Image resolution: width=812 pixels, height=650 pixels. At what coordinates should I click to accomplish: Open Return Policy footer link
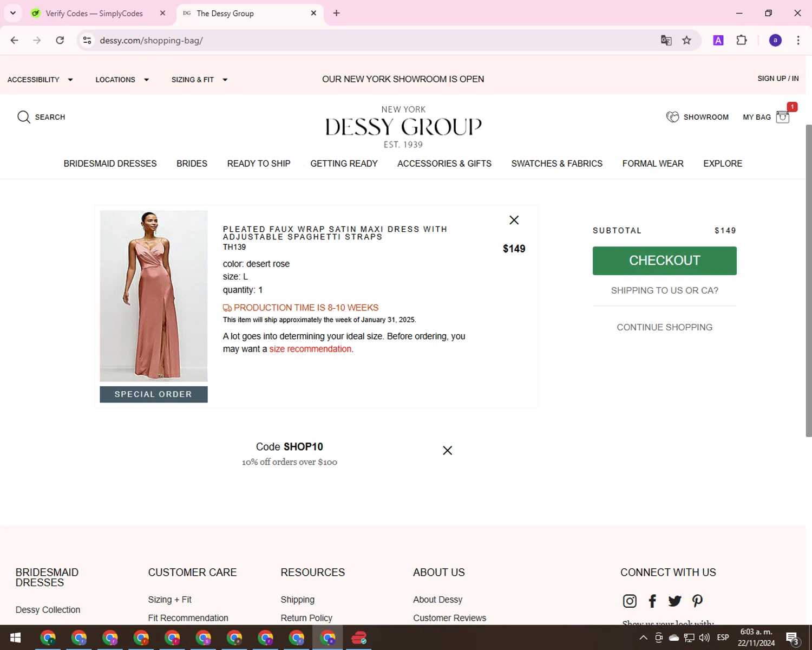(x=306, y=618)
